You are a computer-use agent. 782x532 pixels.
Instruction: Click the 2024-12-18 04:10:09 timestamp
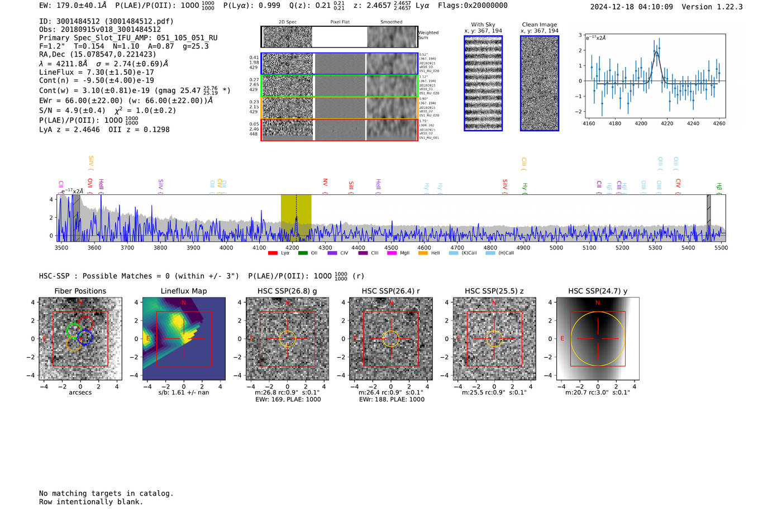(632, 7)
